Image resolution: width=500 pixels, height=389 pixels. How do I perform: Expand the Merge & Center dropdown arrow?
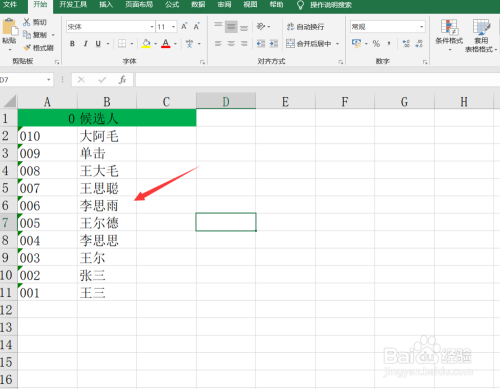[x=337, y=44]
